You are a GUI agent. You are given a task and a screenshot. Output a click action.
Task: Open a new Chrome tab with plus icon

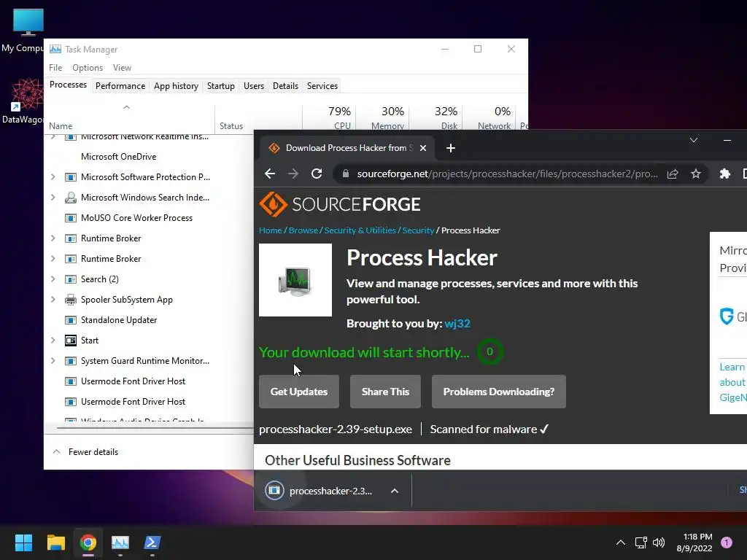tap(451, 148)
